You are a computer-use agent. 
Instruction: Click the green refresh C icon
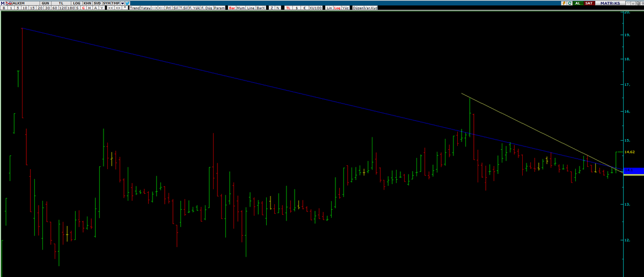pyautogui.click(x=569, y=3)
